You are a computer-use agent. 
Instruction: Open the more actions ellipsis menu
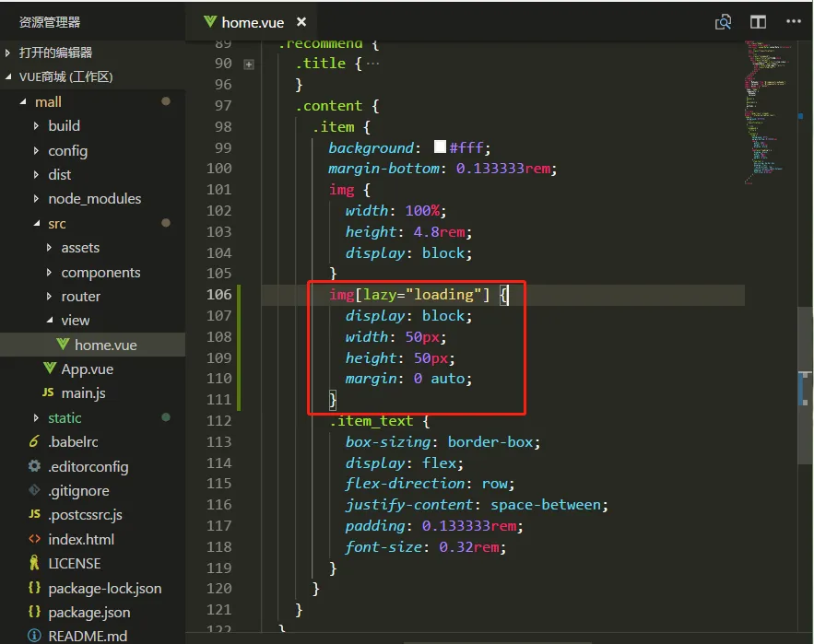(793, 22)
